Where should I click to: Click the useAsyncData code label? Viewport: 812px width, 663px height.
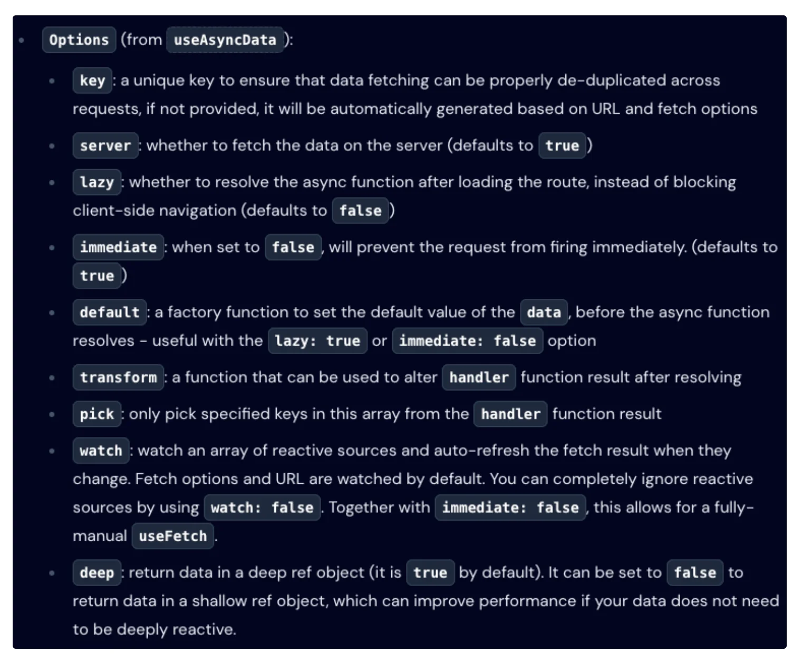point(225,40)
